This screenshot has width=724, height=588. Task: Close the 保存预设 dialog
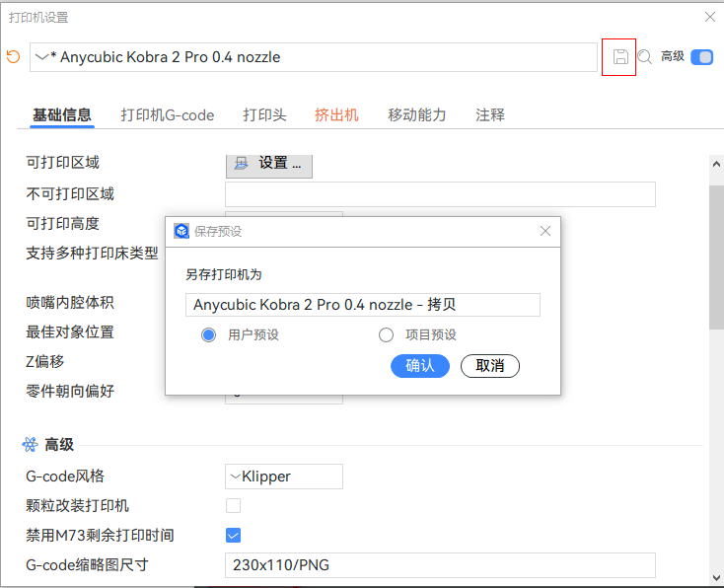(x=545, y=231)
